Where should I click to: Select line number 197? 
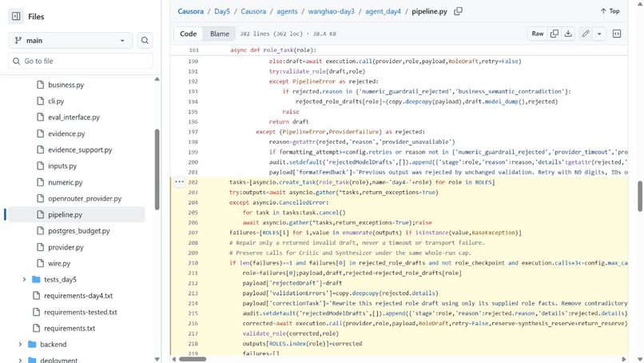pyautogui.click(x=193, y=132)
